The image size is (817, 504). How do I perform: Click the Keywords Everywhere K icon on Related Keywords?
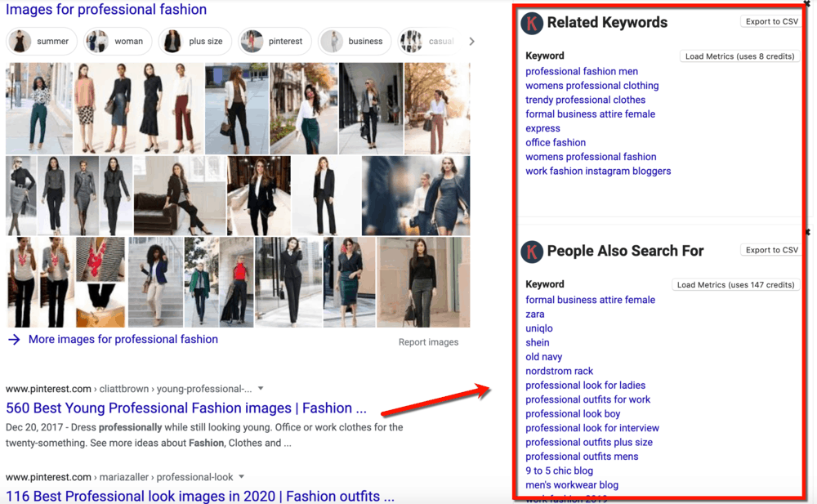coord(532,24)
